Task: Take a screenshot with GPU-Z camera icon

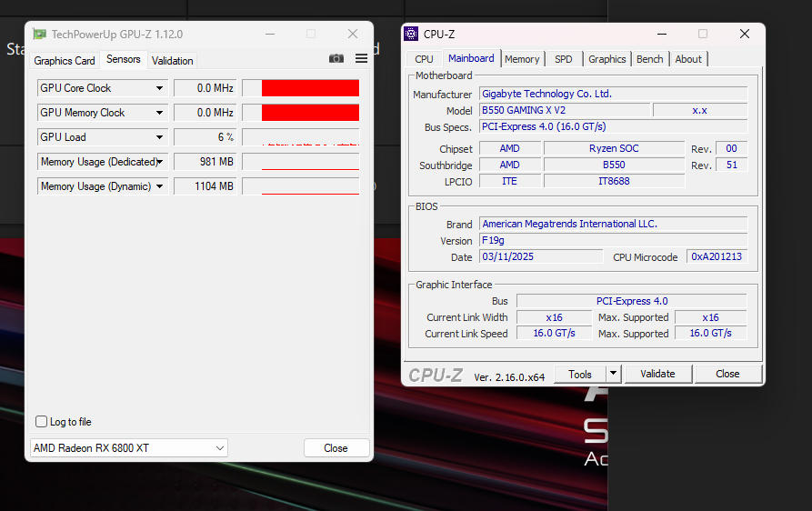Action: pyautogui.click(x=336, y=58)
